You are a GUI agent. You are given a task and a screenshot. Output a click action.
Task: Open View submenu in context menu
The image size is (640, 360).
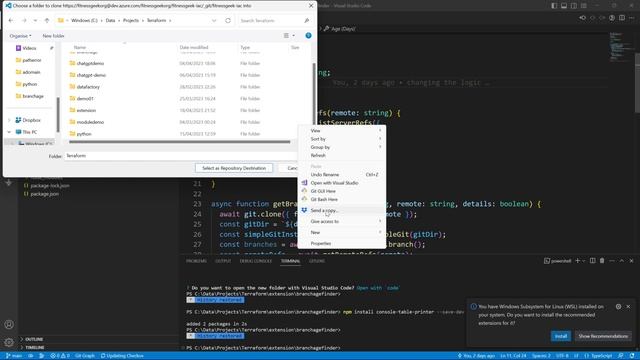342,131
